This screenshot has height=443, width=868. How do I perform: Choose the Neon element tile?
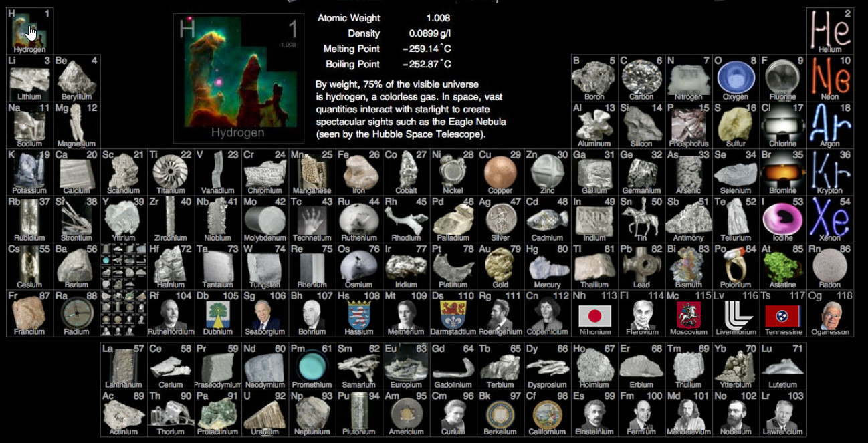(x=830, y=78)
